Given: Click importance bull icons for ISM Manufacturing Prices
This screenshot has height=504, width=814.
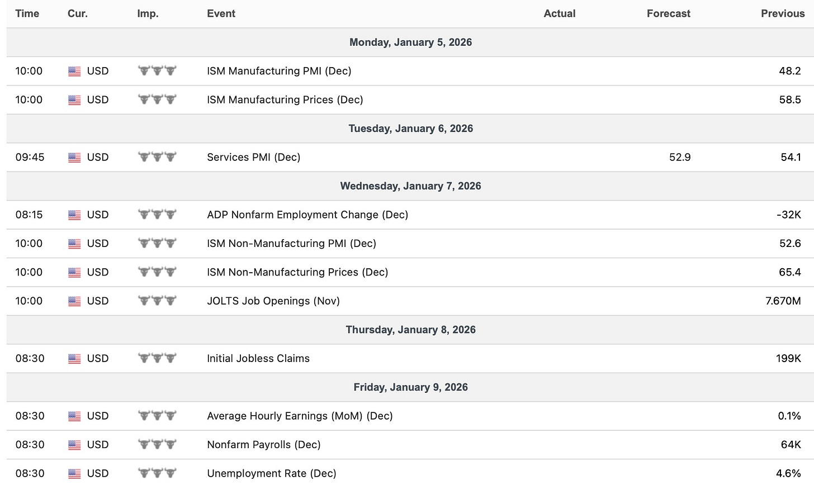Looking at the screenshot, I should [157, 99].
